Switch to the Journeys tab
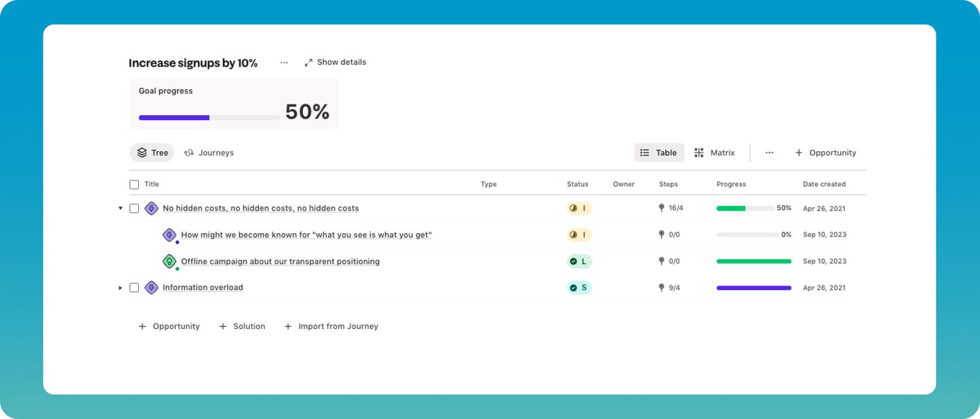The image size is (980, 419). (209, 153)
